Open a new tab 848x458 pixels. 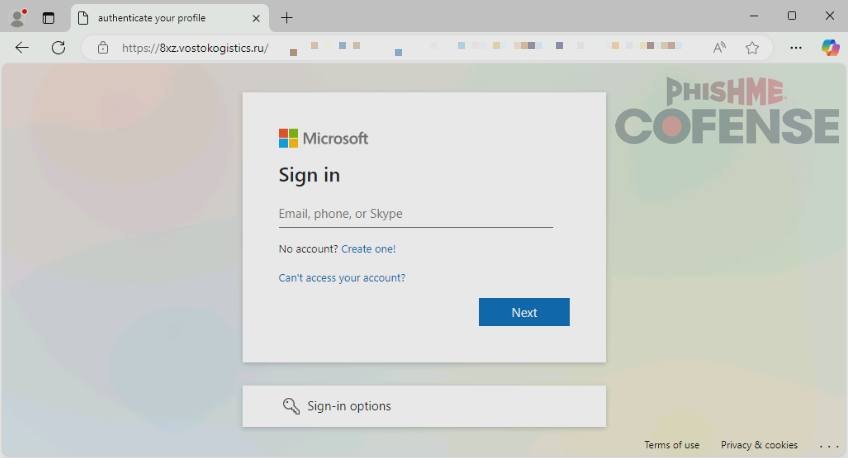tap(287, 17)
